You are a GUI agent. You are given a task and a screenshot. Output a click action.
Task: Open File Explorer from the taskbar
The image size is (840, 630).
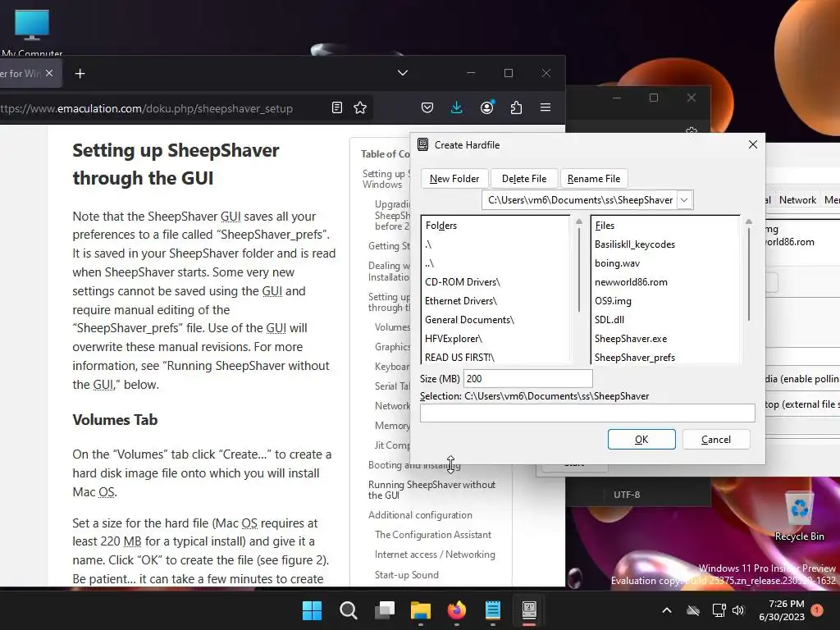[x=421, y=610]
